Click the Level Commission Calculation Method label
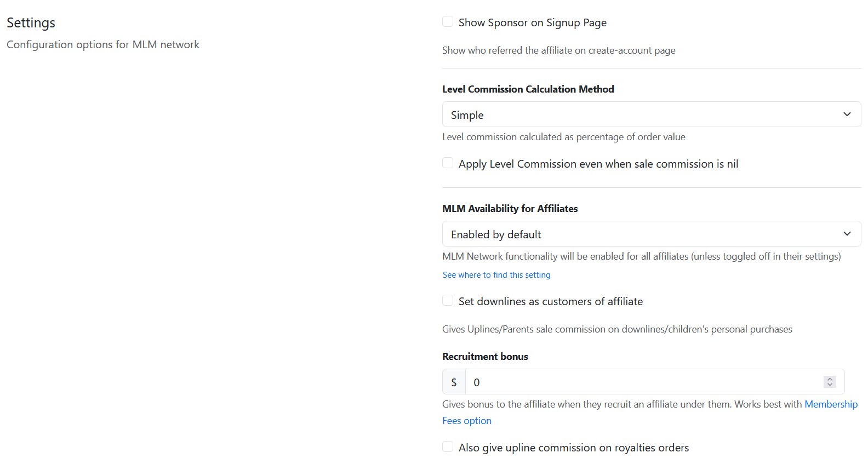The height and width of the screenshot is (464, 868). (528, 89)
